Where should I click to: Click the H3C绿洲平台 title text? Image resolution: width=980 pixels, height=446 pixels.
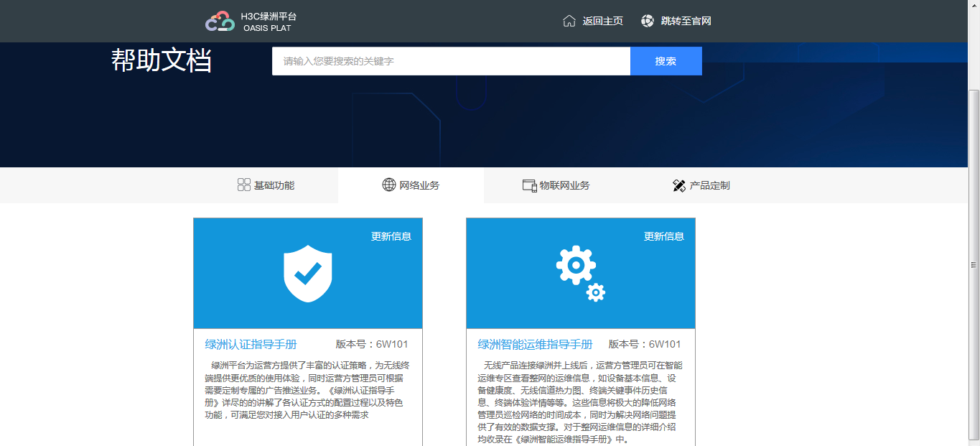[269, 16]
